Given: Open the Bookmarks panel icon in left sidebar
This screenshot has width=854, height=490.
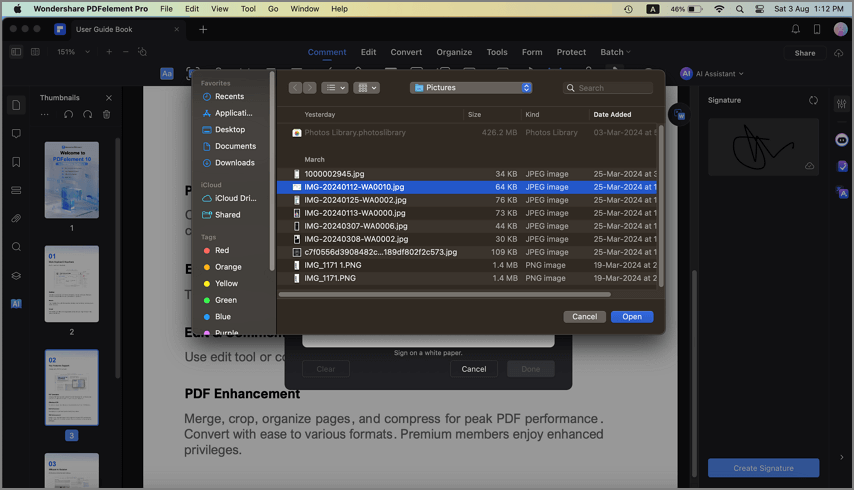Looking at the screenshot, I should (16, 162).
